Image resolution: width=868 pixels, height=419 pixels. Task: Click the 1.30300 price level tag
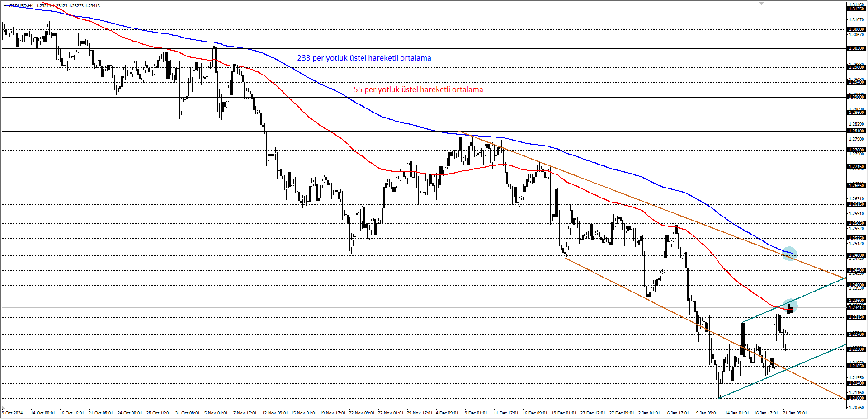[856, 48]
